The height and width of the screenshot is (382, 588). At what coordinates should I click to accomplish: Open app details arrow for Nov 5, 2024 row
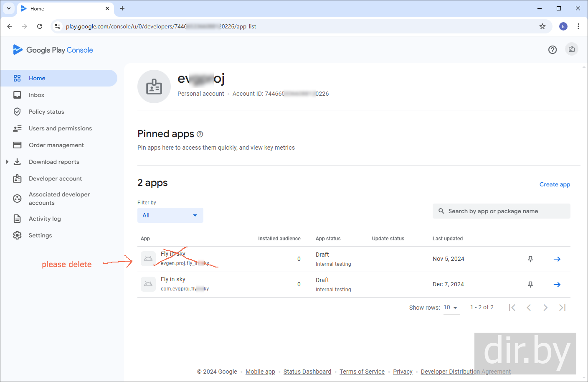(557, 259)
